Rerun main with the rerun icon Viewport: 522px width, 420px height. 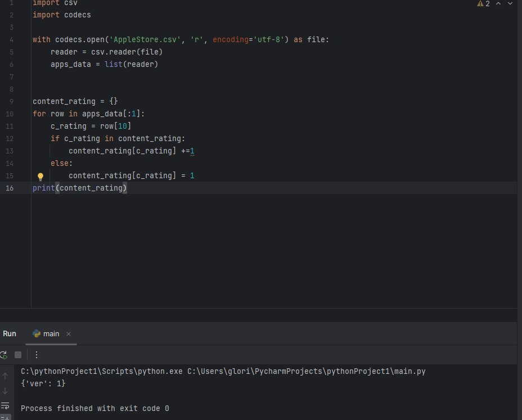click(4, 355)
